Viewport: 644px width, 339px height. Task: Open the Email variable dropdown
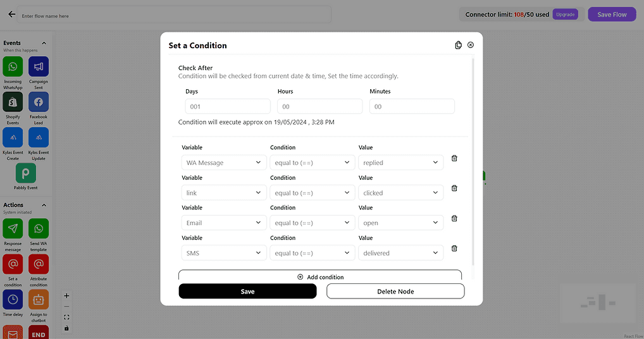pos(224,223)
